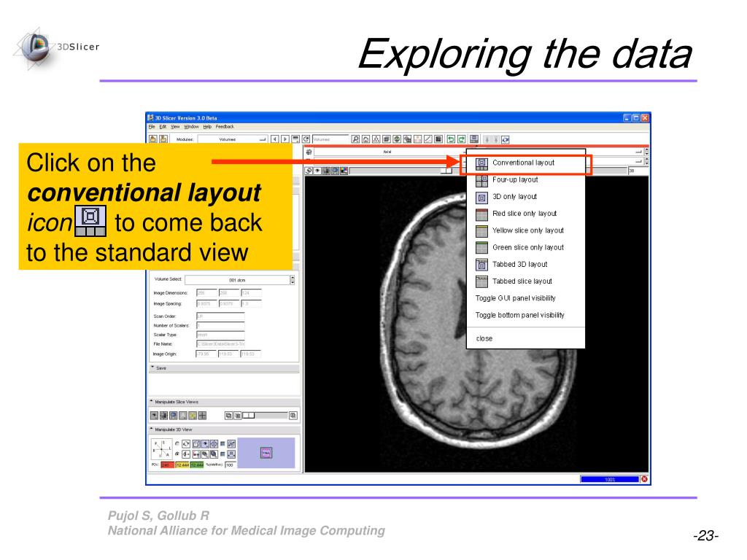Open the File menu
This screenshot has width=747, height=560.
(x=152, y=127)
